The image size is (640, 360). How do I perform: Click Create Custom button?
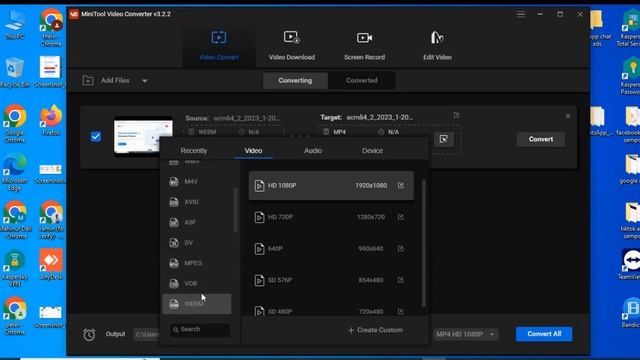pos(376,330)
